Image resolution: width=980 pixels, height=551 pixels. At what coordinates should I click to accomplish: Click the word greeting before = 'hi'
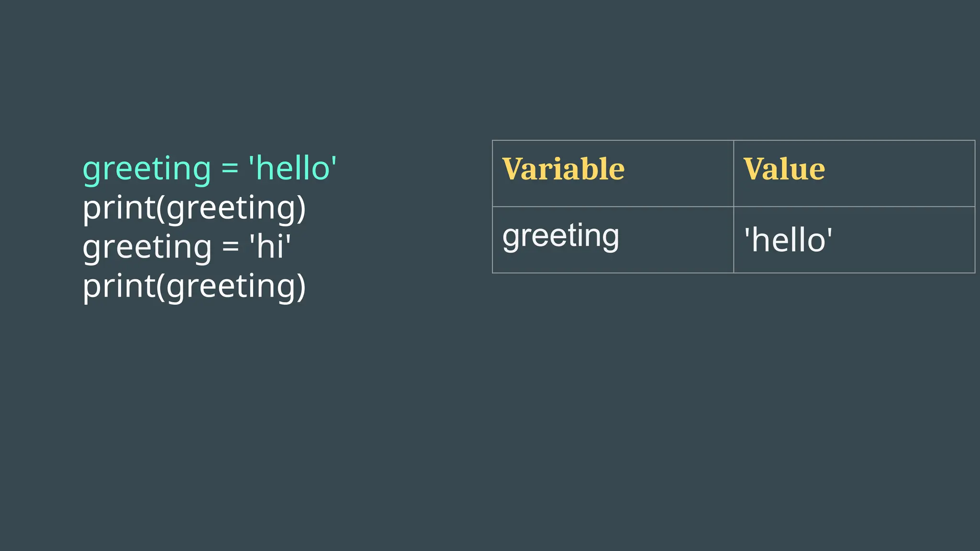[146, 248]
